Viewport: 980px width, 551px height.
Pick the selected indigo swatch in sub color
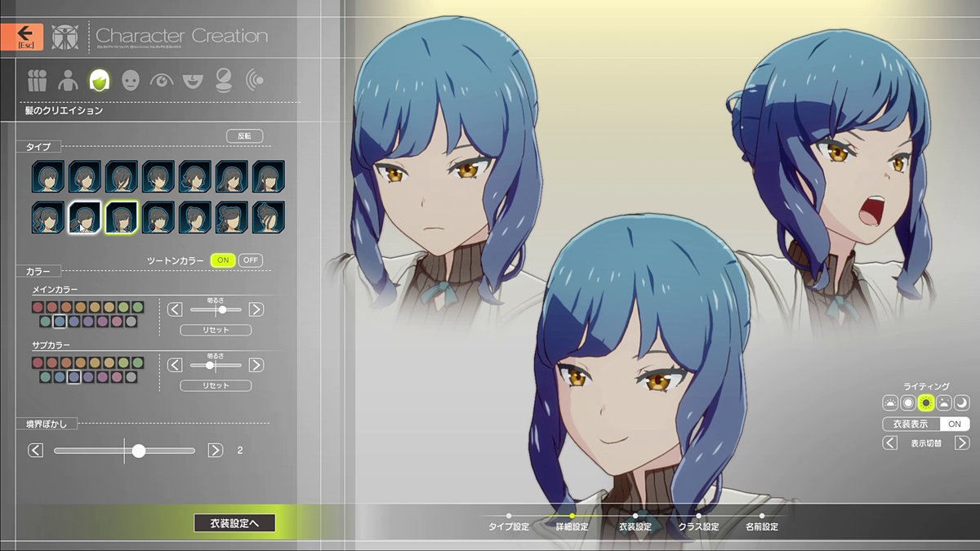coord(74,377)
